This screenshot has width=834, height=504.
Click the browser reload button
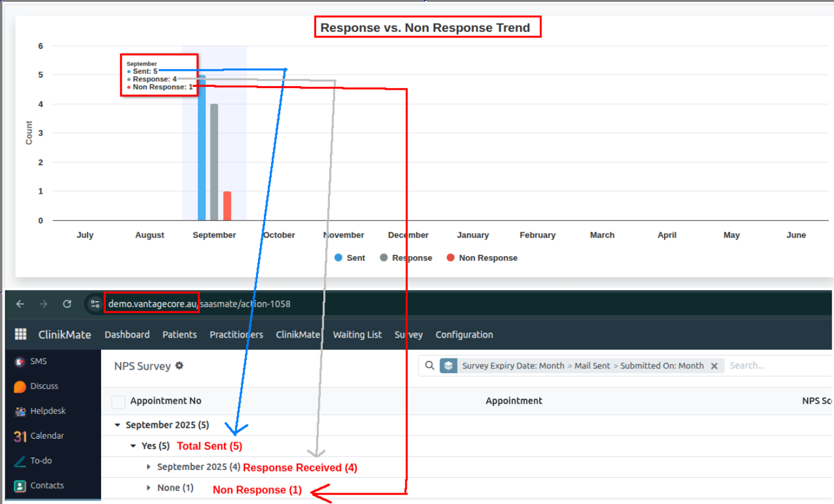click(67, 304)
